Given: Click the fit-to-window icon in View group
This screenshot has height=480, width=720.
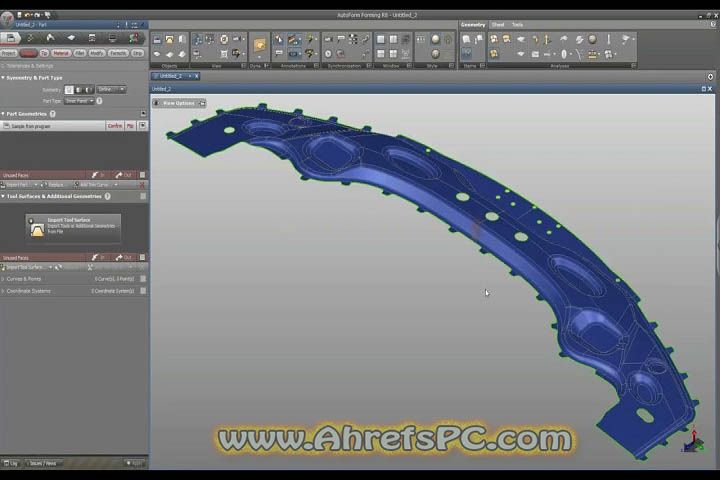Looking at the screenshot, I should pos(224,54).
